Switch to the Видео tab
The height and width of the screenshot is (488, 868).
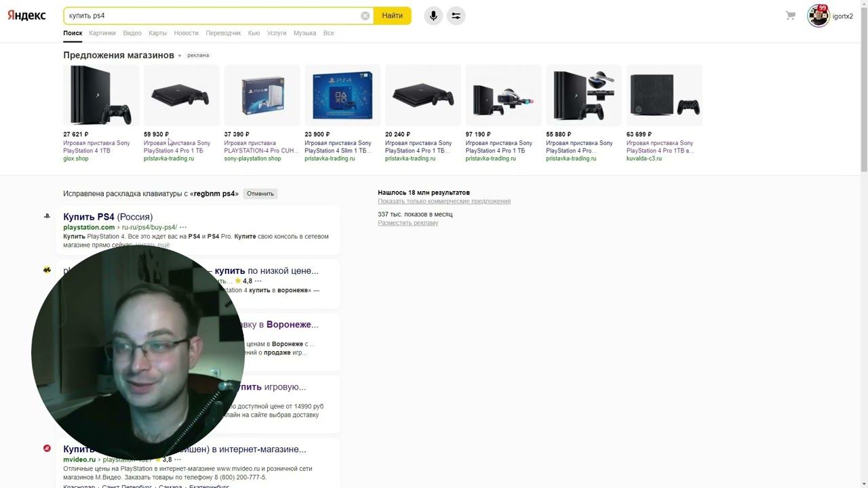[132, 33]
